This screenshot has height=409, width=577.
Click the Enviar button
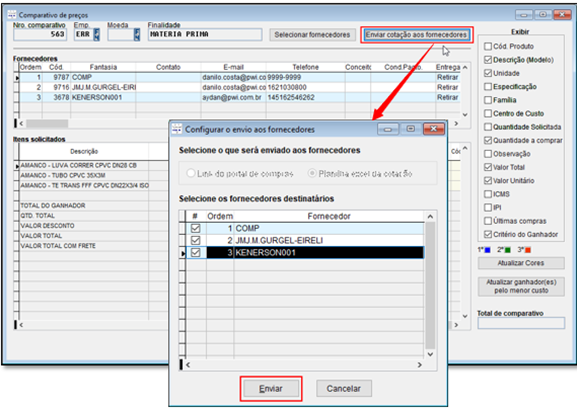pyautogui.click(x=271, y=388)
